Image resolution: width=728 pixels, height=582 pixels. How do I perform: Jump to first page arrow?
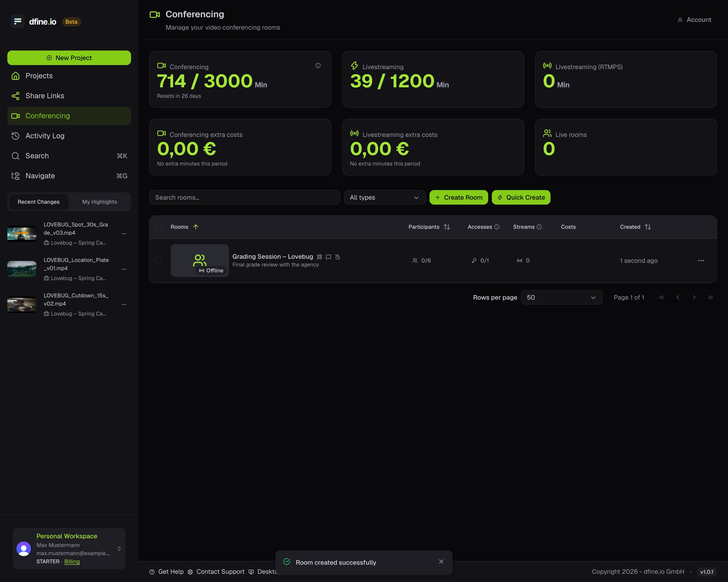(x=662, y=297)
